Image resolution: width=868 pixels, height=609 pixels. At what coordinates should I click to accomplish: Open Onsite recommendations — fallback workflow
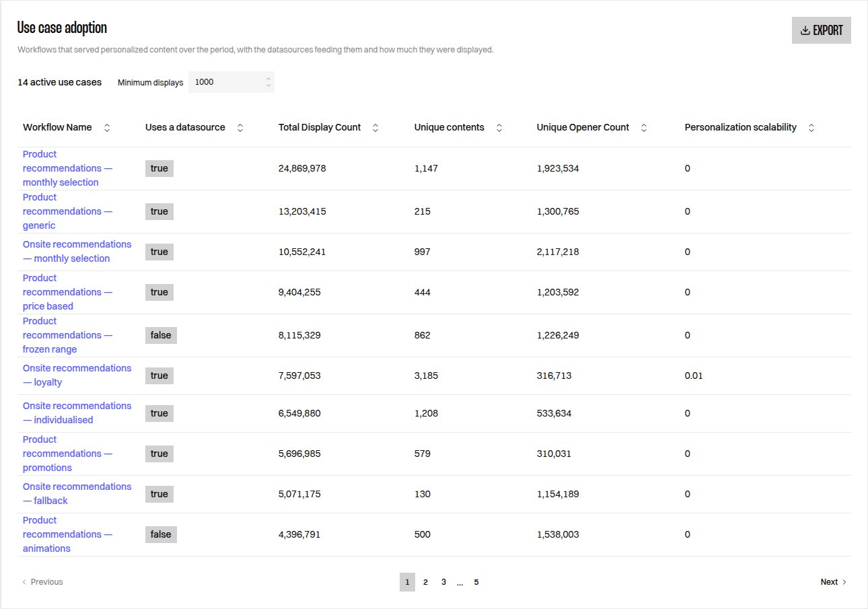[77, 494]
